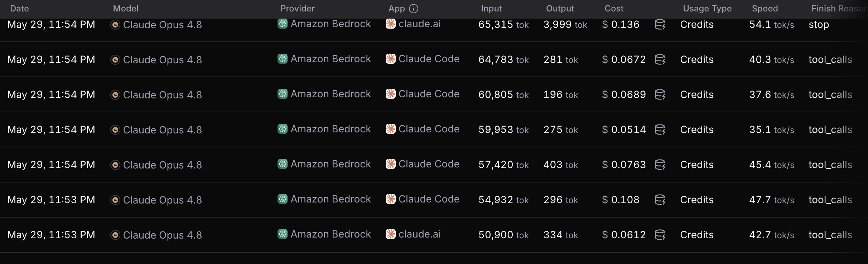
Task: Open the Amazon Bedrock link in the 59,953 tok row
Action: click(x=331, y=129)
